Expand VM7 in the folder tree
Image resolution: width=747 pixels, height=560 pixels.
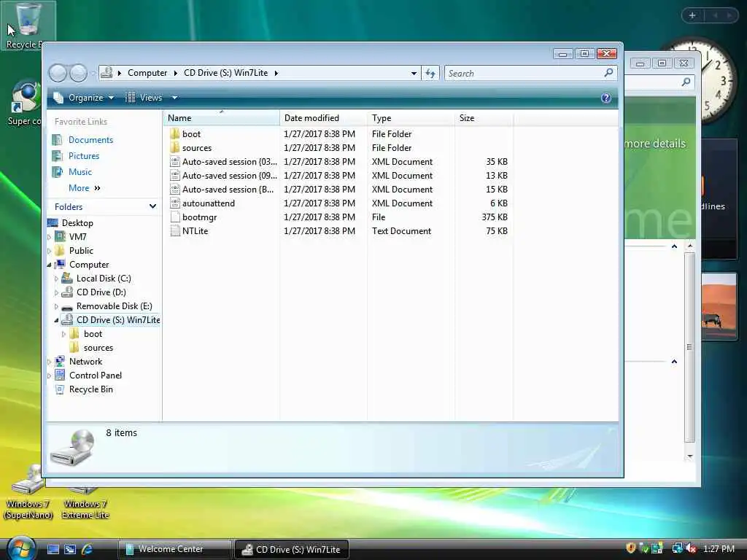(x=49, y=237)
